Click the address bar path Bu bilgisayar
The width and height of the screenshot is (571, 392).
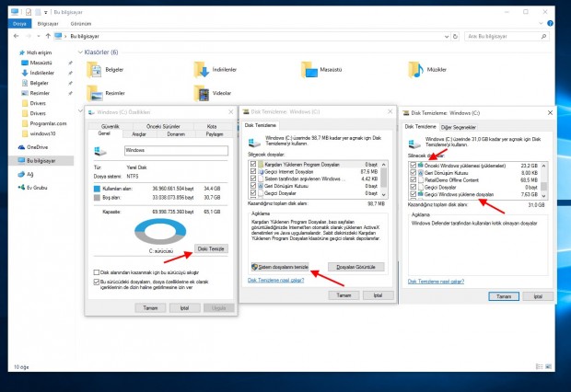[85, 37]
